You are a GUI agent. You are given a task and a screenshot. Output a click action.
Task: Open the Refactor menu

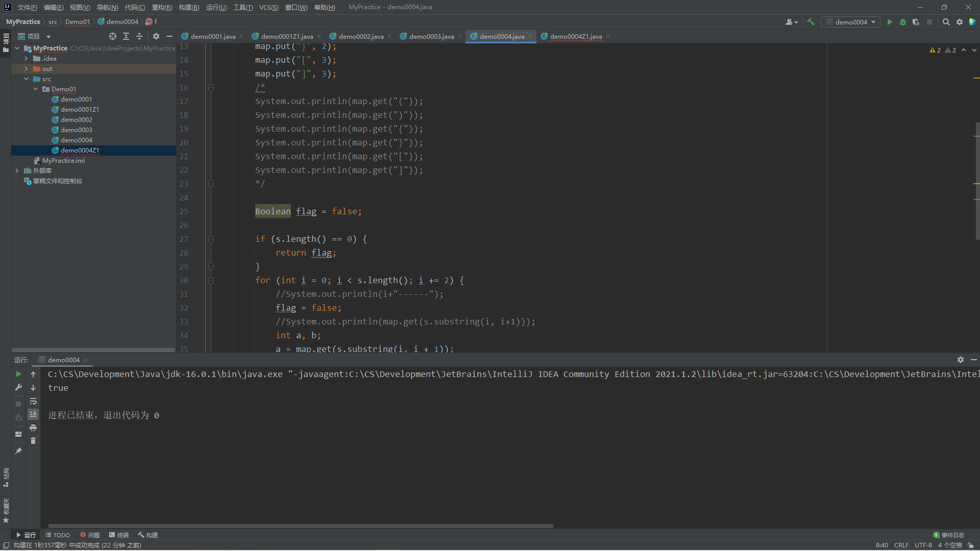coord(162,7)
